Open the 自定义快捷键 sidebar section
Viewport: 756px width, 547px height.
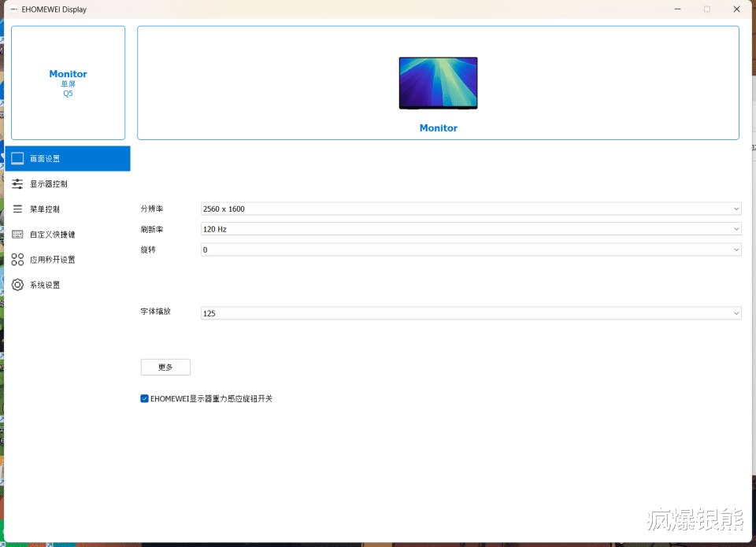(68, 235)
